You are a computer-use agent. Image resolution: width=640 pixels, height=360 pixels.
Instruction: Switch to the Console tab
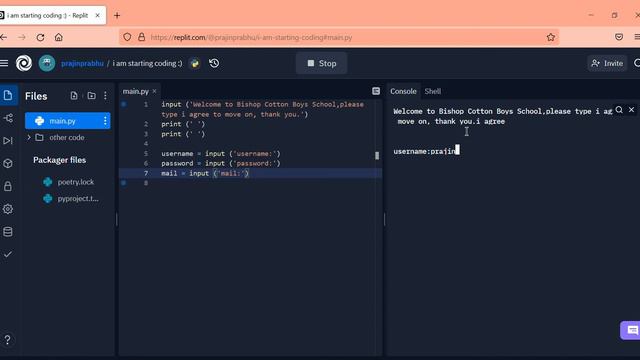[x=403, y=91]
